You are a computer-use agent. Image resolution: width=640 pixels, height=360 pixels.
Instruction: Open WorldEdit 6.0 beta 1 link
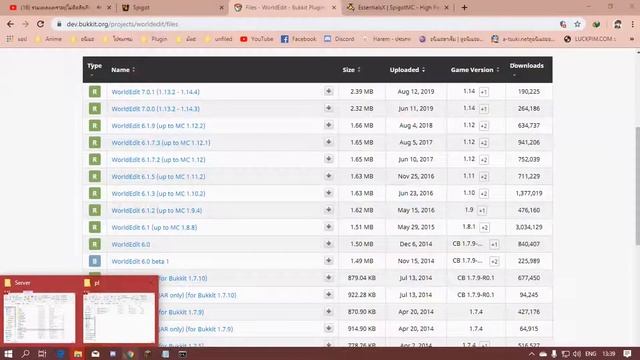pyautogui.click(x=140, y=261)
